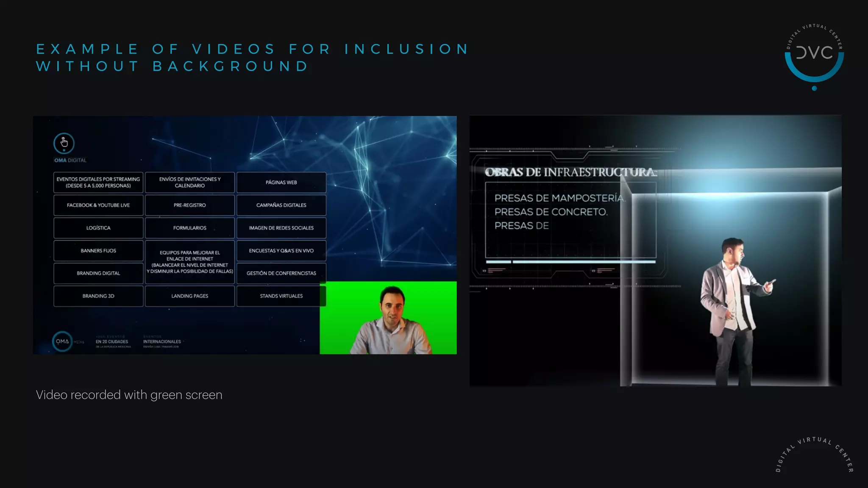Viewport: 868px width, 488px height.
Task: Select the Eventos Digitales por Streaming box
Action: [x=98, y=183]
